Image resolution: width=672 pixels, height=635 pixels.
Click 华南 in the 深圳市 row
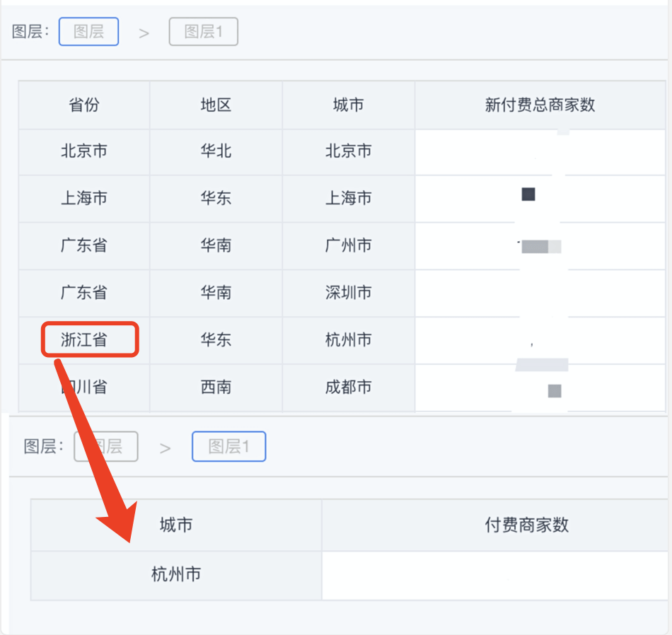[216, 293]
